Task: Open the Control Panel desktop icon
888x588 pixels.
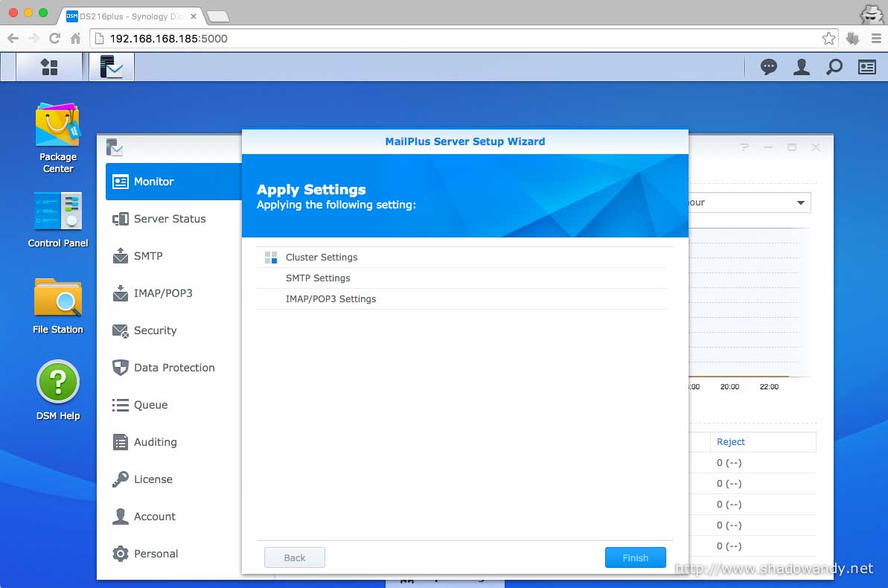Action: pyautogui.click(x=58, y=220)
